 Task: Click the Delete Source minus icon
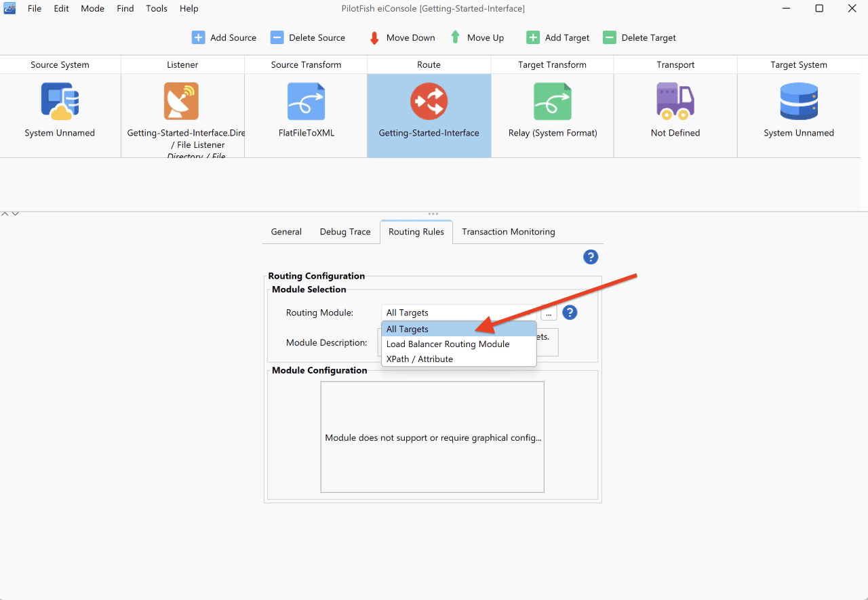277,37
